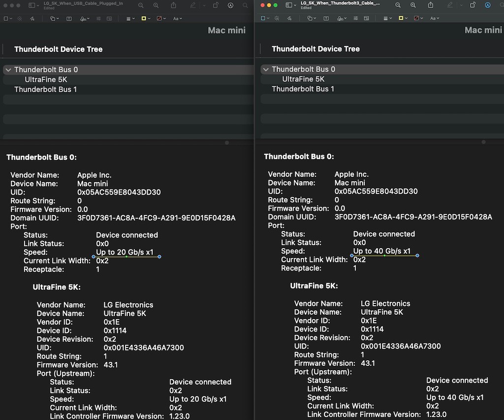Zoom in within the USB Cable window
The height and width of the screenshot is (420, 504).
(156, 5)
